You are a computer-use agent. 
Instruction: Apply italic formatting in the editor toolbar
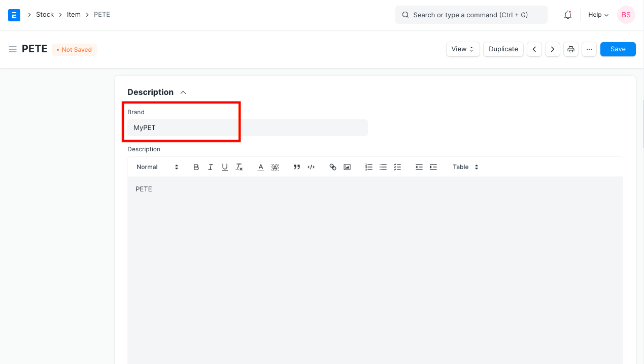[x=211, y=167]
